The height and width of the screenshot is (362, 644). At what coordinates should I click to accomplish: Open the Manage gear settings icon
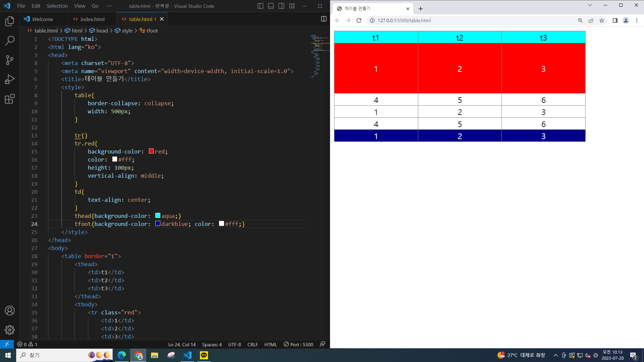[9, 330]
